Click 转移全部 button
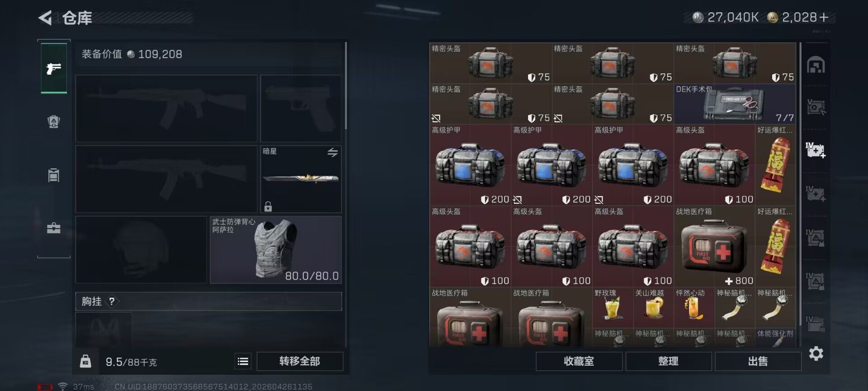This screenshot has width=868, height=391. pyautogui.click(x=300, y=361)
